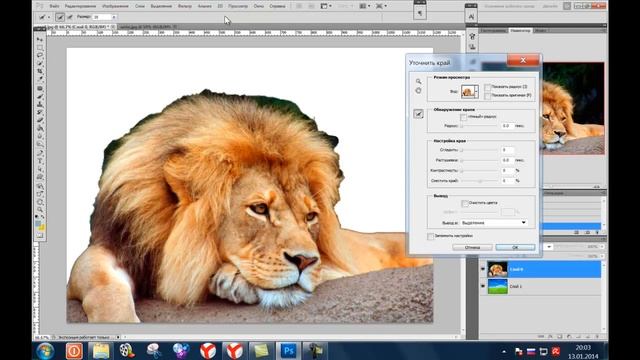Hide the Слой 1 layer with its eye icon
Screen dimensions: 640x360
click(x=483, y=287)
